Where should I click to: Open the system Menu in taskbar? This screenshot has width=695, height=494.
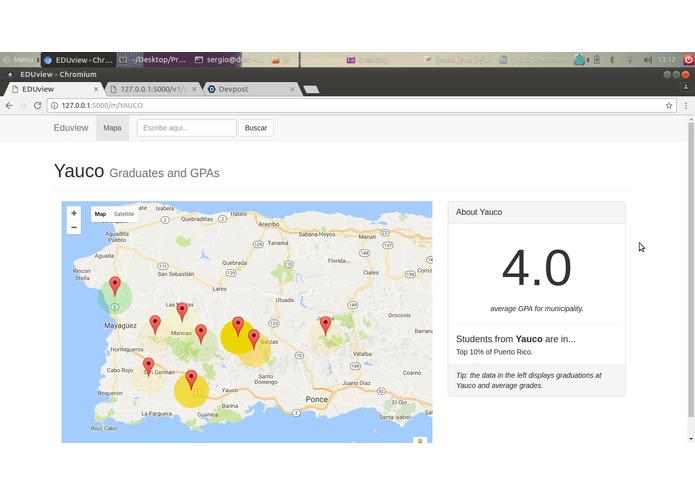20,59
